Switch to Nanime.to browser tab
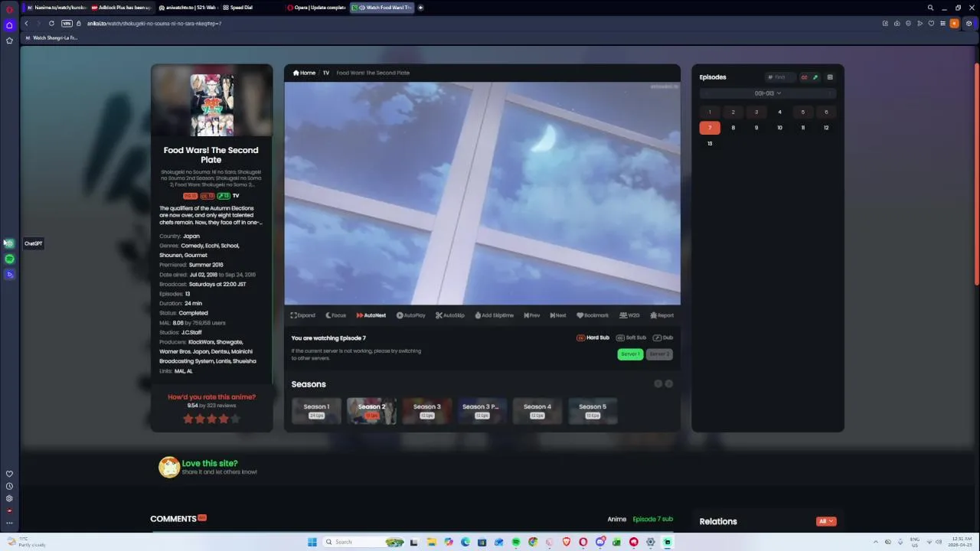 coord(57,8)
